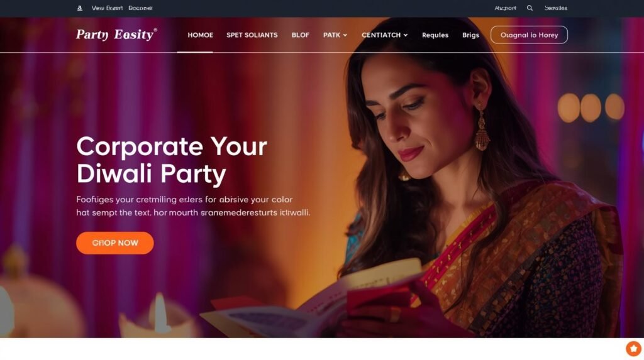Open the Requles nav link

click(435, 35)
